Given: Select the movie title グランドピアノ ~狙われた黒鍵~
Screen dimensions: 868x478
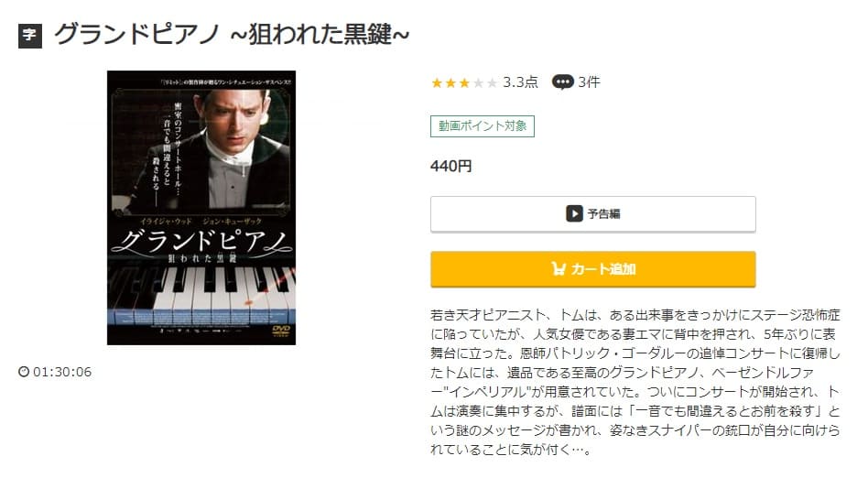Looking at the screenshot, I should coord(232,35).
